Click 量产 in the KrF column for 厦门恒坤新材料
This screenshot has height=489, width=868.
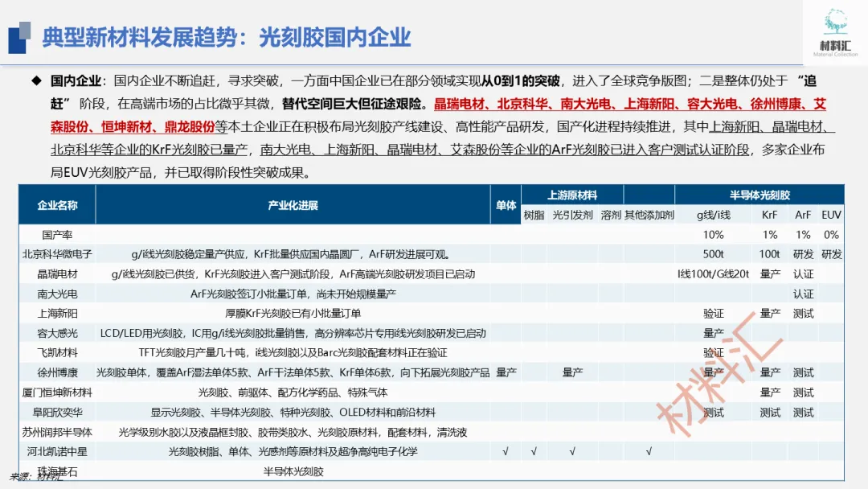(x=769, y=392)
